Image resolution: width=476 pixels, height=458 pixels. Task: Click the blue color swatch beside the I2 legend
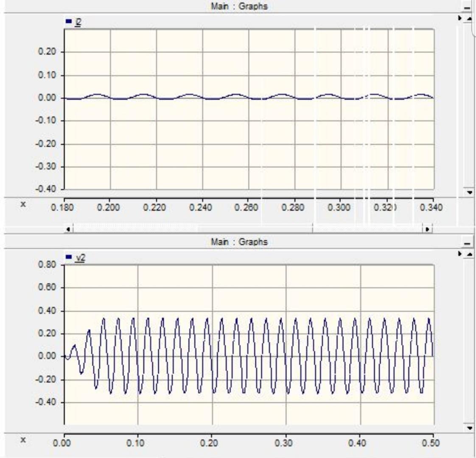(68, 20)
